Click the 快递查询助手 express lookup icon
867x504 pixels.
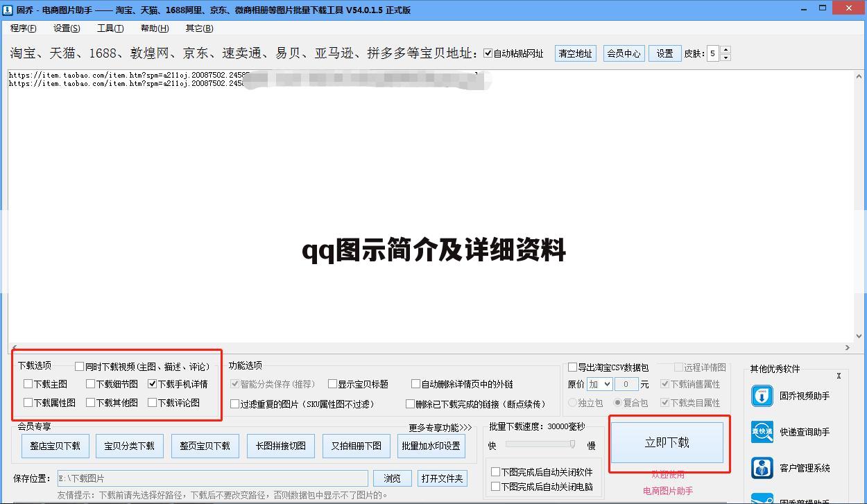point(762,432)
